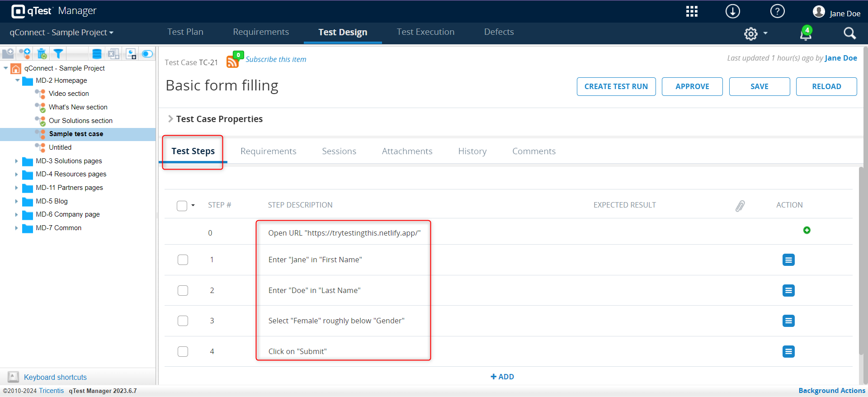Open the recycle bin restore icon
The image size is (868, 397).
point(42,54)
